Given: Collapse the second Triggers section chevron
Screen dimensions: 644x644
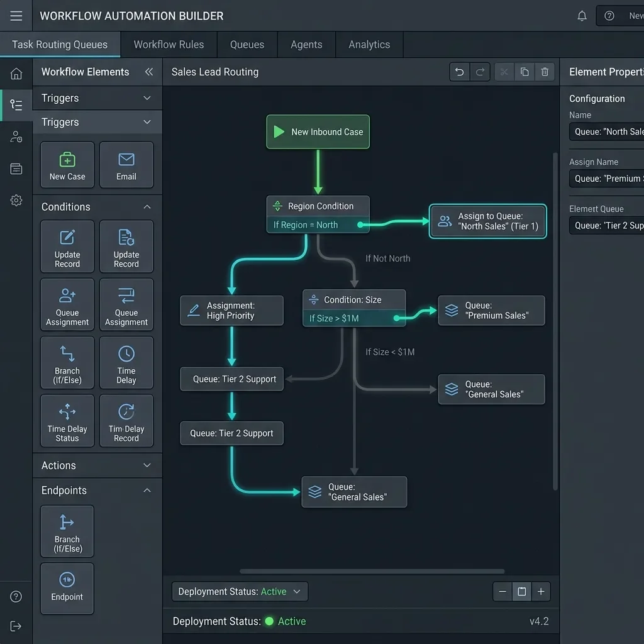Looking at the screenshot, I should (x=147, y=122).
